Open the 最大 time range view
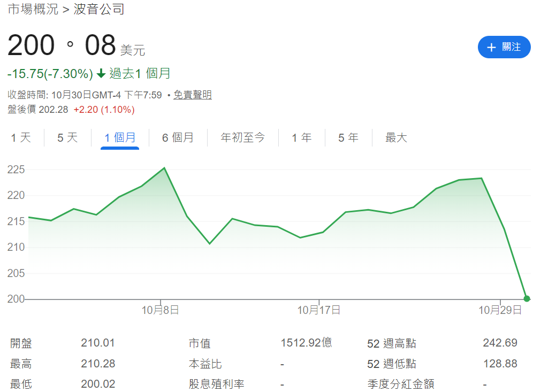The height and width of the screenshot is (392, 556). (x=395, y=137)
